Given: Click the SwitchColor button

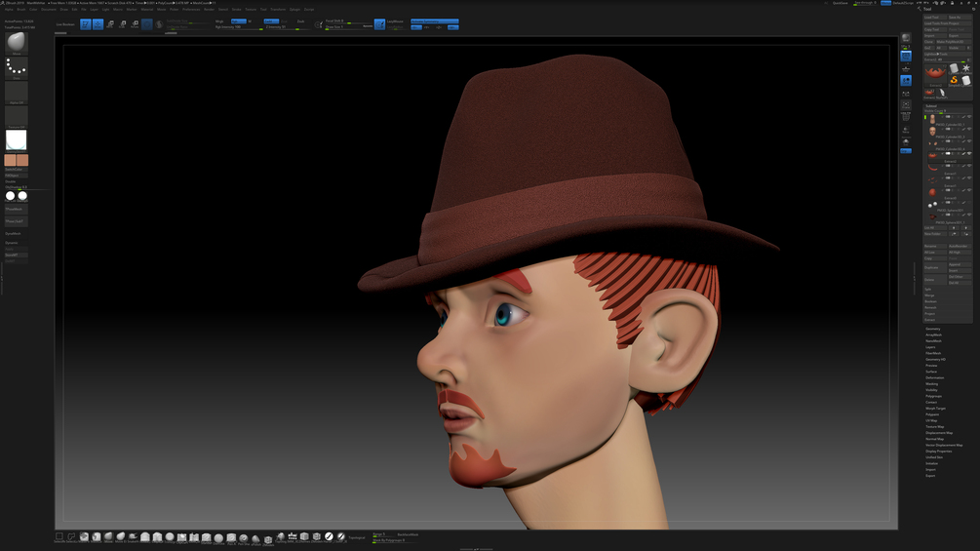Looking at the screenshot, I should click(17, 170).
